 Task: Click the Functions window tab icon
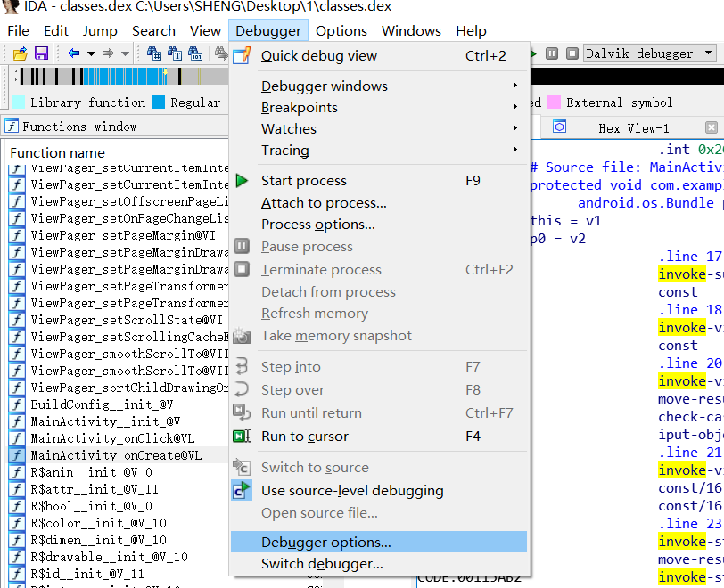12,126
